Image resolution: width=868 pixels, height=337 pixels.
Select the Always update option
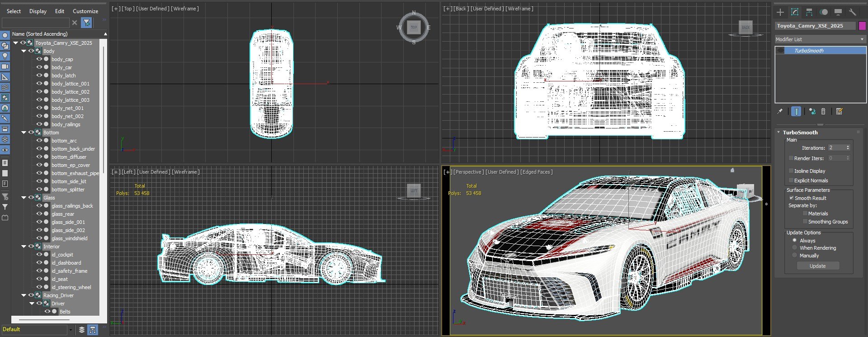click(x=794, y=241)
